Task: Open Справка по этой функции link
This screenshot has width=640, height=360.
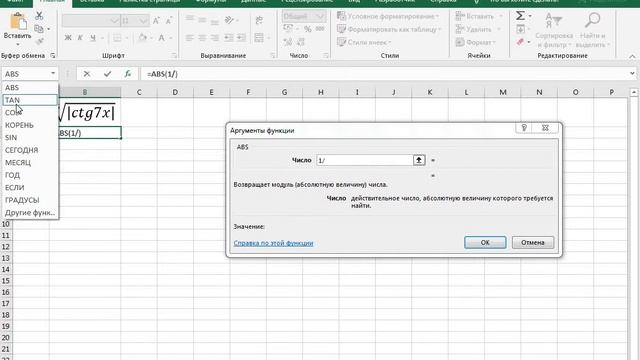Action: pyautogui.click(x=273, y=243)
